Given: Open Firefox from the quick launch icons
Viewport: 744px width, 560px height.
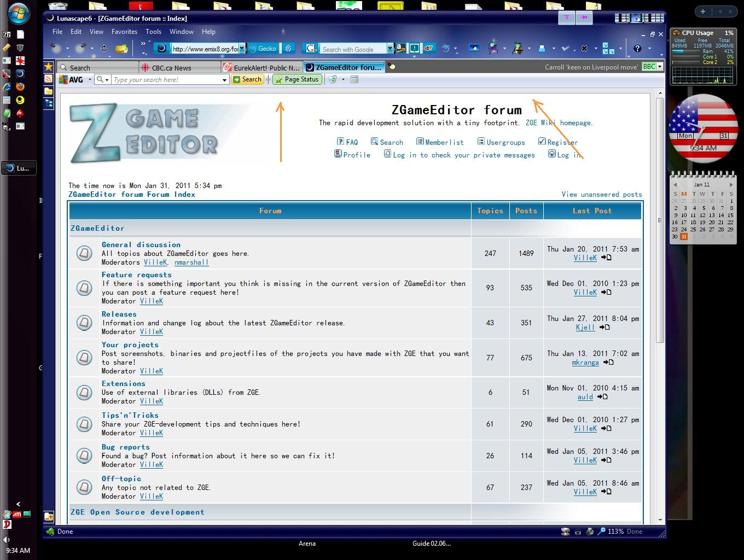Looking at the screenshot, I should (x=20, y=86).
